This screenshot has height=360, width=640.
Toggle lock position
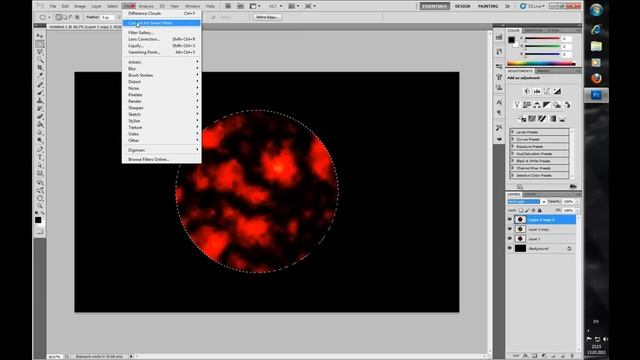pyautogui.click(x=533, y=210)
